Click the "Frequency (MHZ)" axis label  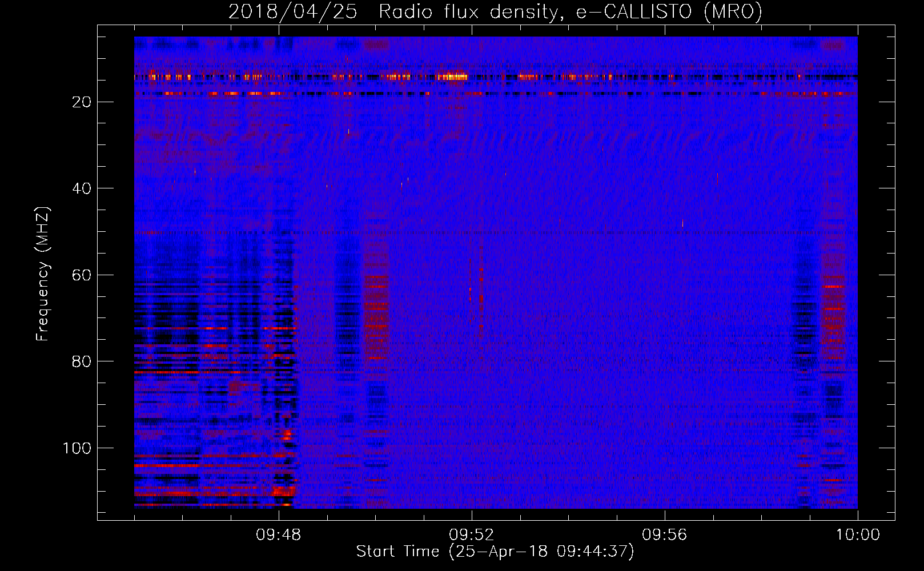click(x=43, y=274)
